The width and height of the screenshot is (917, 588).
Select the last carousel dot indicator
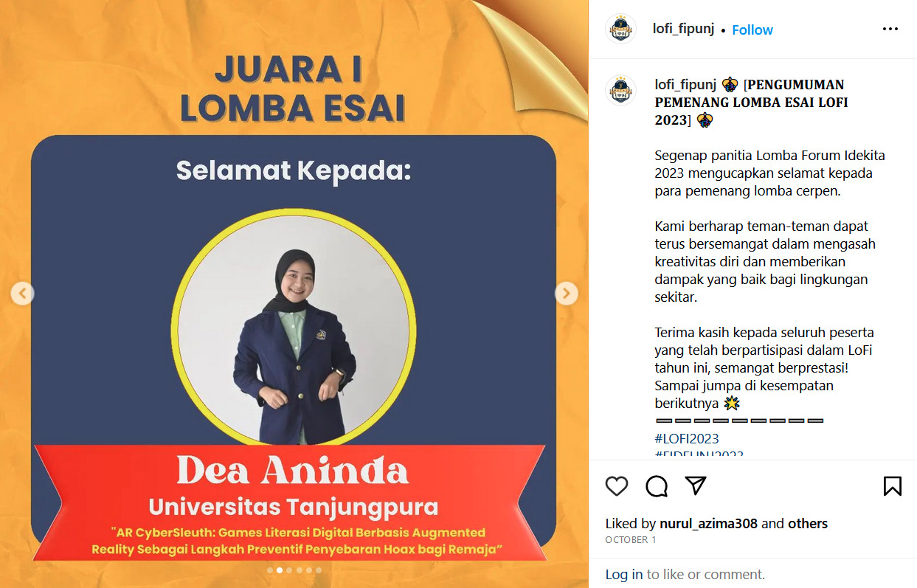point(318,570)
